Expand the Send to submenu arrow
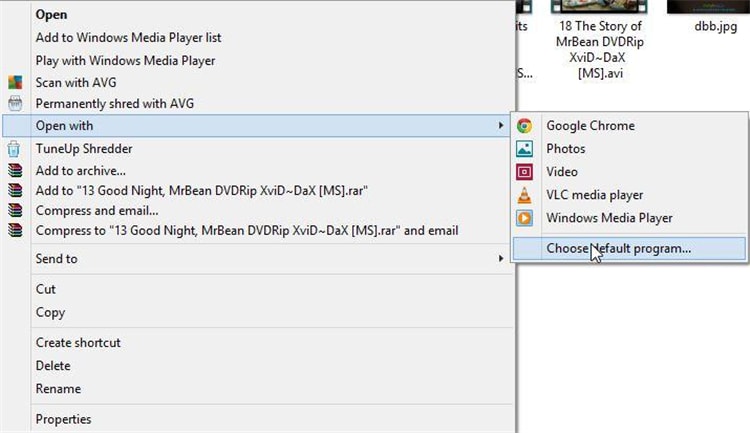750x433 pixels. (501, 258)
